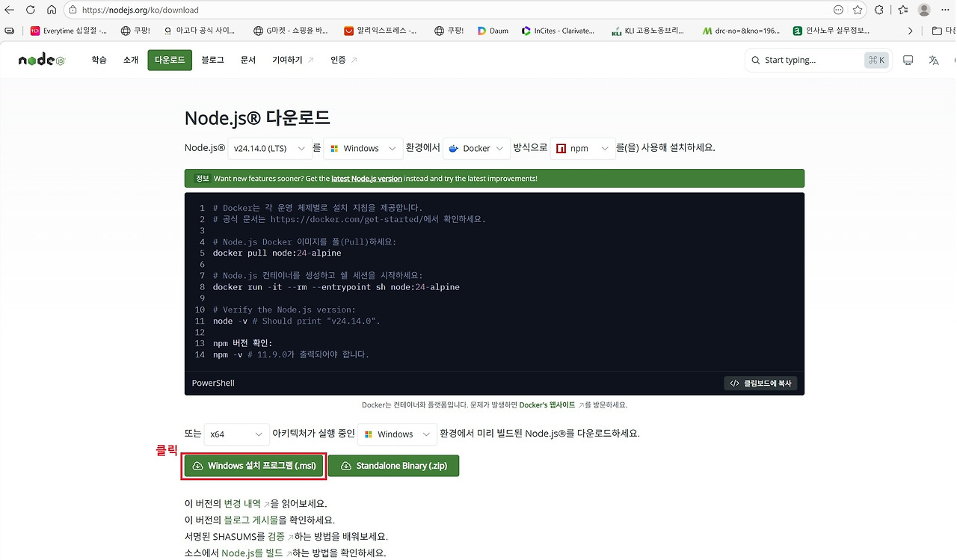Open the 기여하기 nav link
This screenshot has width=957, height=560.
tap(292, 60)
